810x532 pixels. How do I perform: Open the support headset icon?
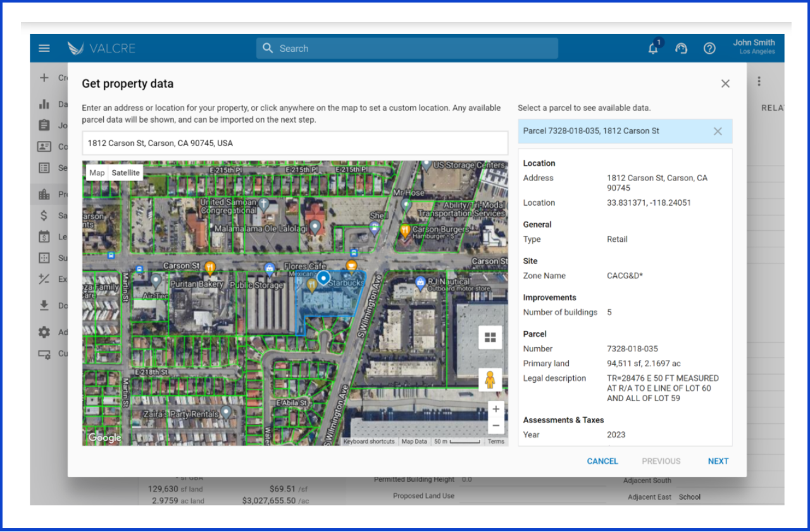point(682,48)
